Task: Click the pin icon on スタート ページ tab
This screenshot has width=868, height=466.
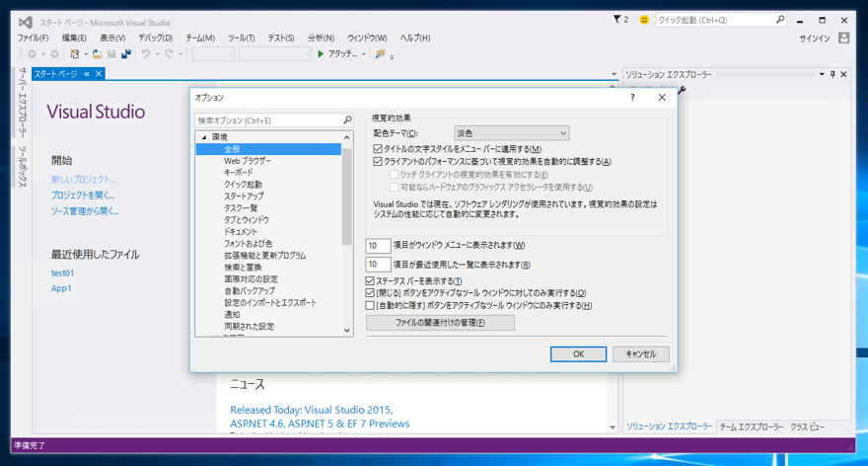Action: (87, 74)
